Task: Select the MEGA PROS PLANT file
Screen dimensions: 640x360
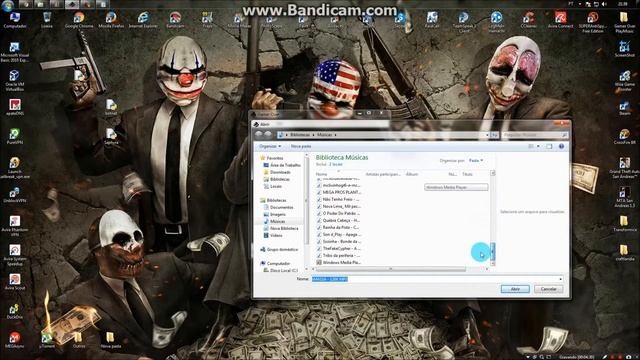Action: click(x=339, y=192)
